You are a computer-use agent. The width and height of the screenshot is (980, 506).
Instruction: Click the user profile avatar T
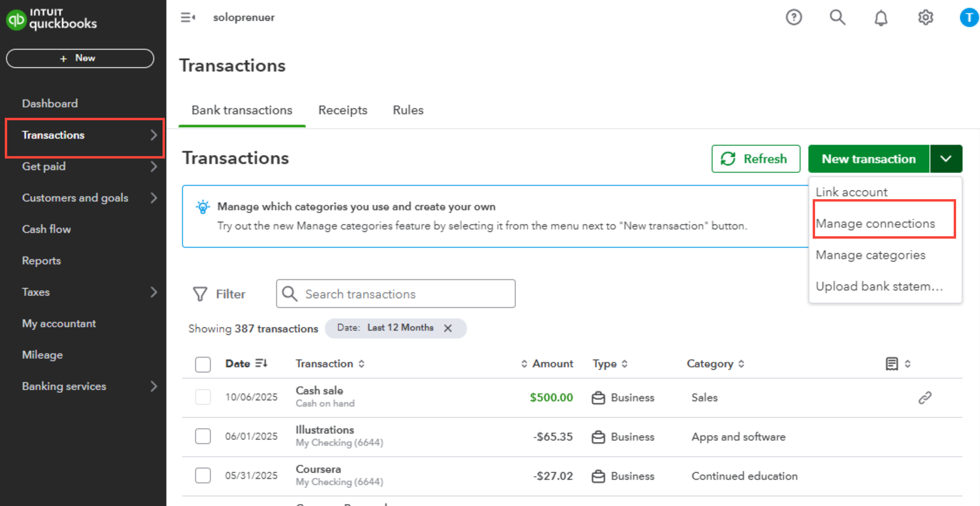(x=969, y=18)
